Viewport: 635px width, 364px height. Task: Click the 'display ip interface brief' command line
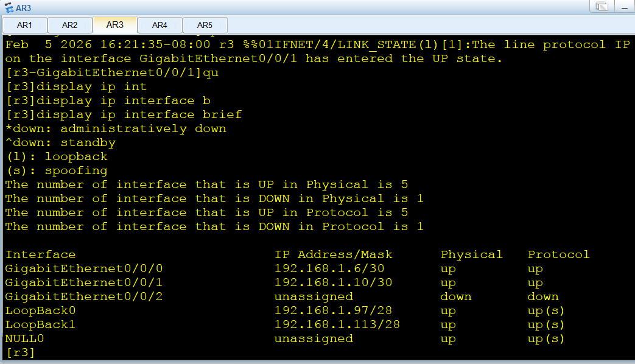(124, 114)
